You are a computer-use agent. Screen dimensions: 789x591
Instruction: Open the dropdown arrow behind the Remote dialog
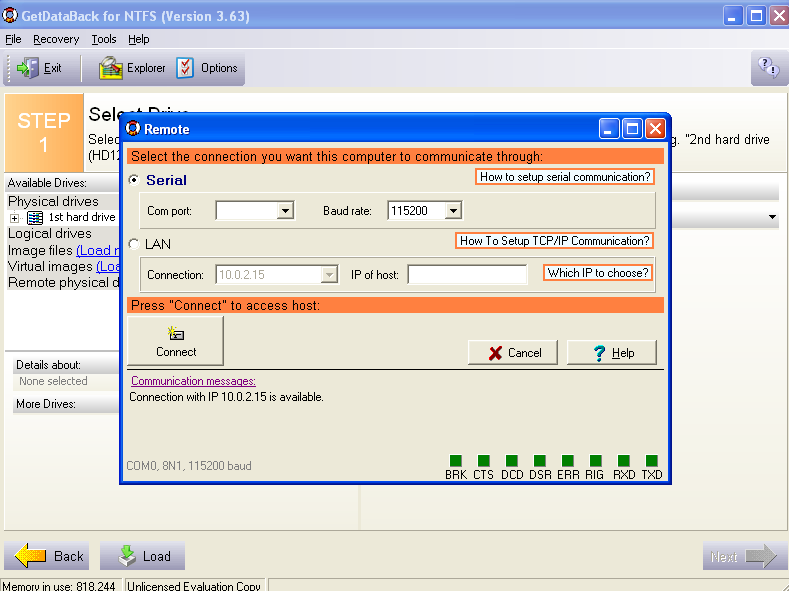click(772, 217)
